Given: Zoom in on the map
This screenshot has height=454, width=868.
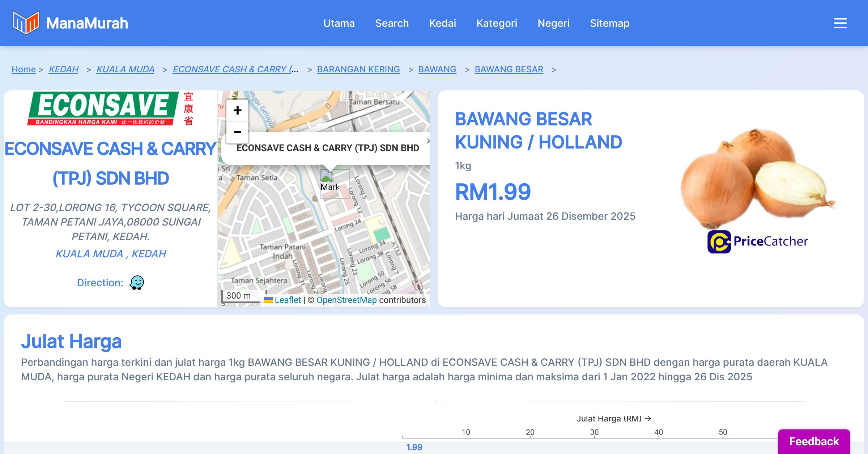Looking at the screenshot, I should 237,110.
